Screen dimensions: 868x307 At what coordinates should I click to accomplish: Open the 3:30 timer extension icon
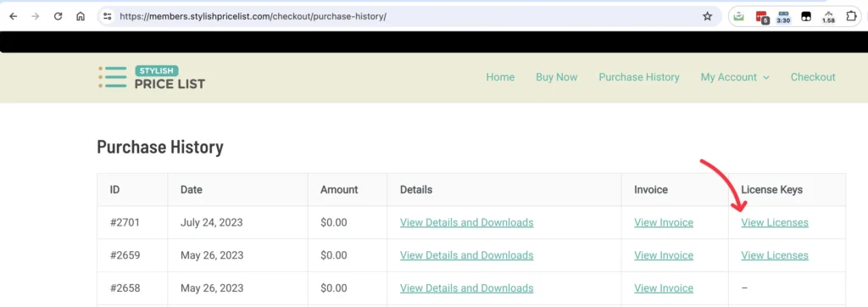pos(783,17)
